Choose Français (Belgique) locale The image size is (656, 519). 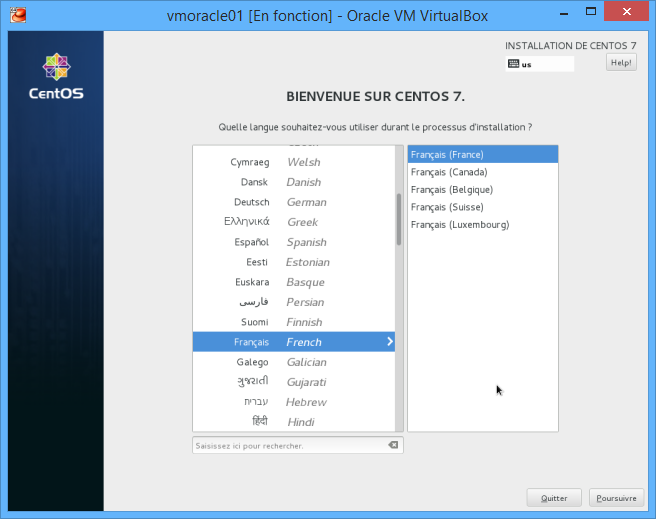(x=483, y=189)
